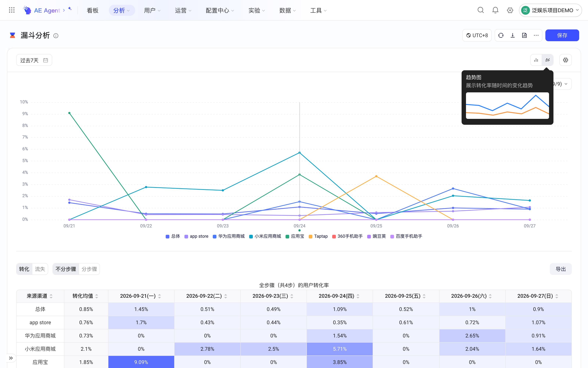
Task: Click the 应用宝 green legend swatch
Action: coord(287,236)
